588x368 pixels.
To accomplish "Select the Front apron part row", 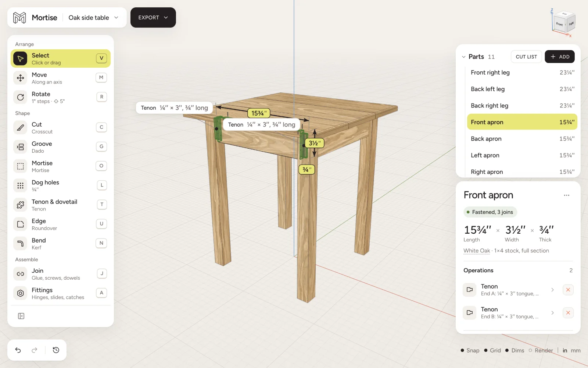I will 522,122.
